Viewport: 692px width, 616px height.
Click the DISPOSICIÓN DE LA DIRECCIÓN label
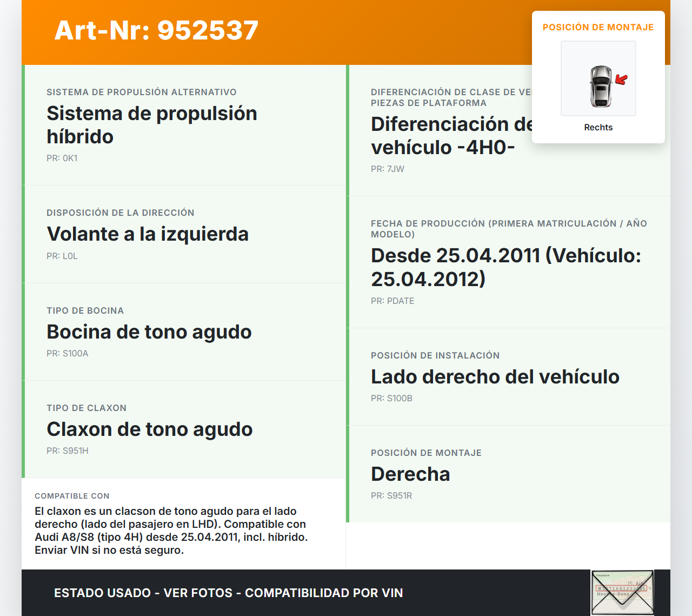click(121, 213)
